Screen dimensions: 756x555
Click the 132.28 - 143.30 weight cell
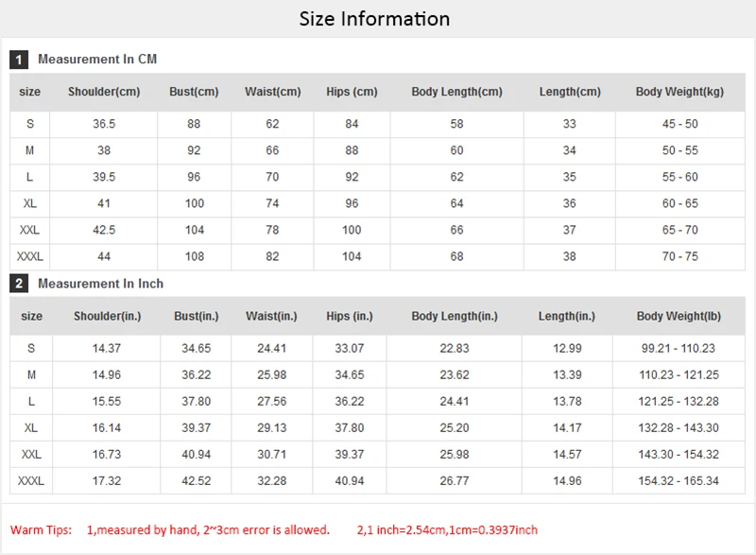pos(679,427)
